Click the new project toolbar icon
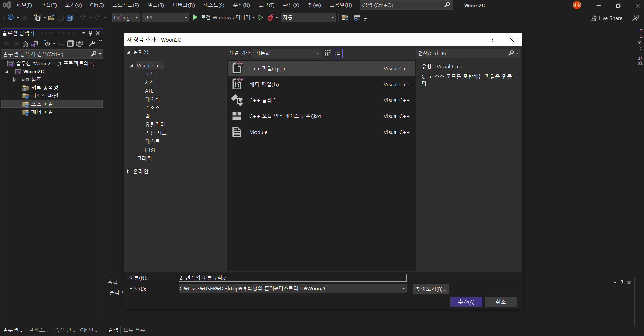 [37, 18]
